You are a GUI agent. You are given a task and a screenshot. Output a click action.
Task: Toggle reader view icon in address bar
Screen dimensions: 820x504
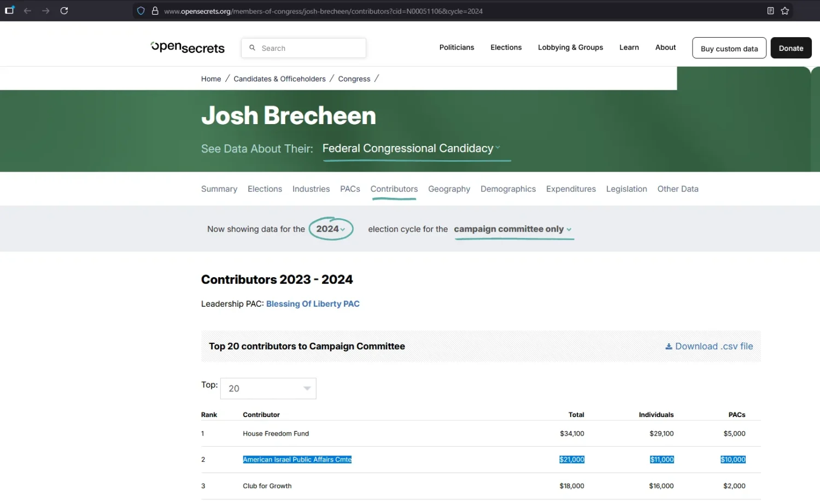click(770, 11)
